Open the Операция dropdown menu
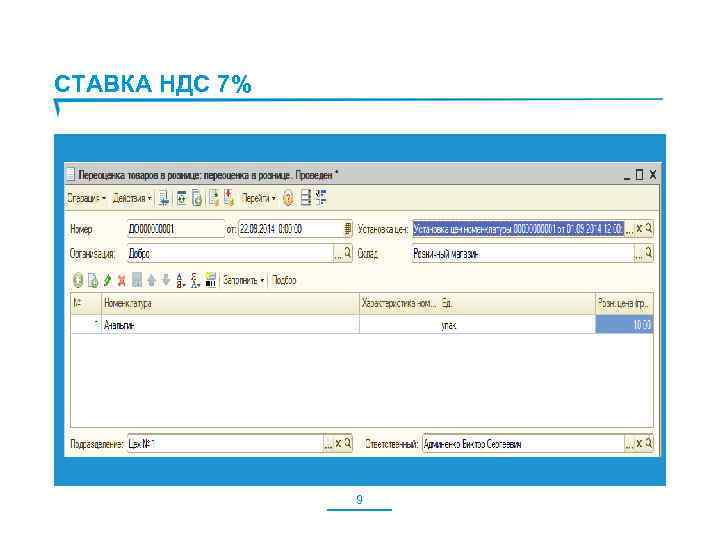720x540 pixels. click(x=87, y=198)
